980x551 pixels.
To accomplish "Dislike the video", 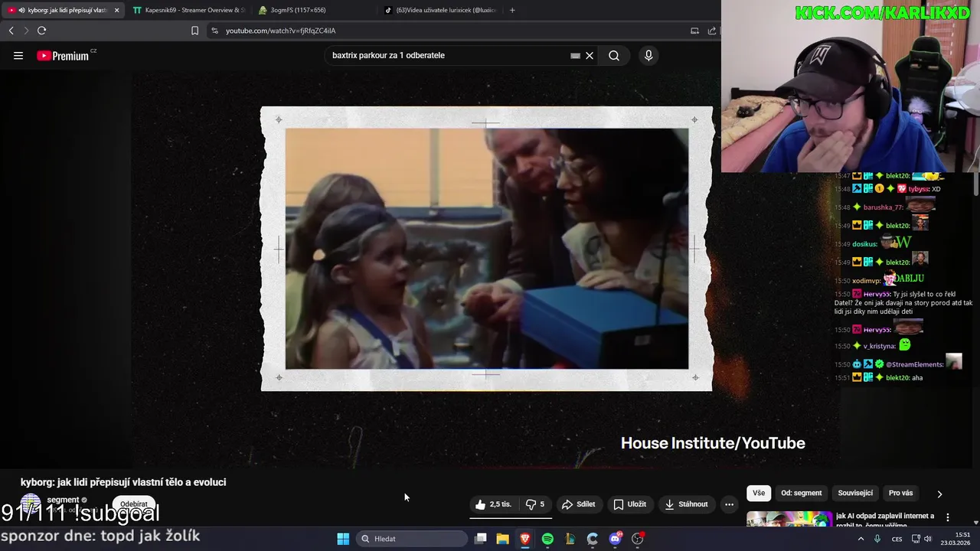I will pyautogui.click(x=534, y=504).
